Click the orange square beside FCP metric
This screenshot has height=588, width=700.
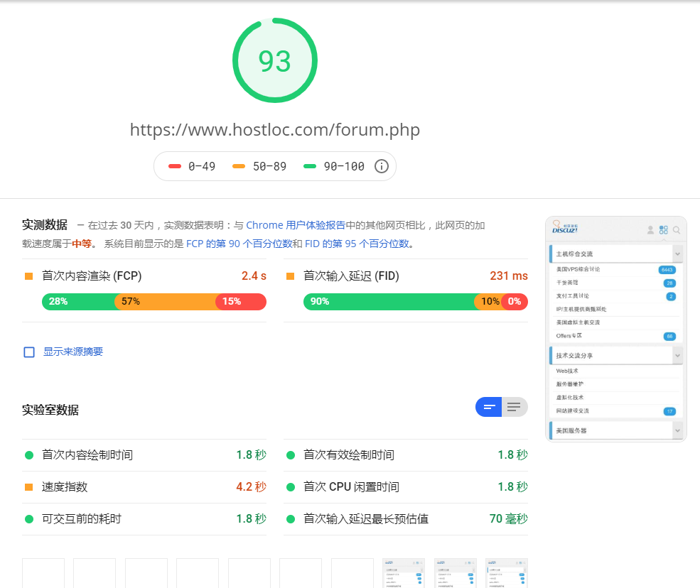coord(29,276)
